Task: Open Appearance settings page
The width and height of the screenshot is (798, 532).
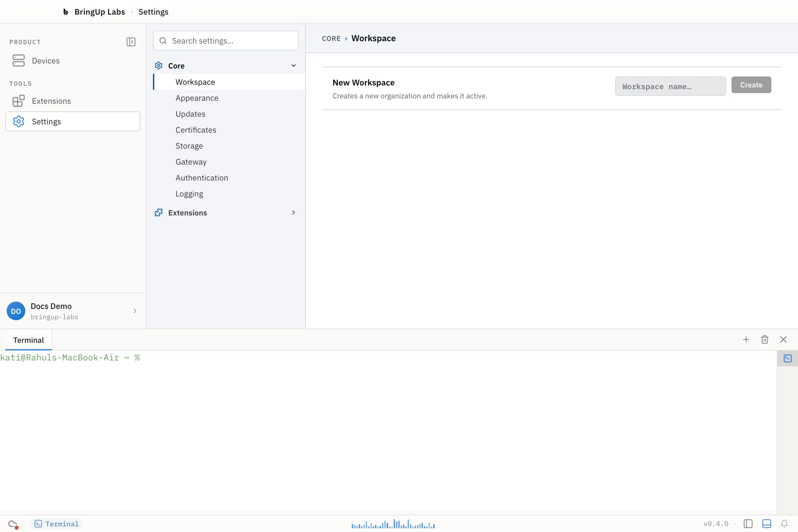Action: (197, 98)
